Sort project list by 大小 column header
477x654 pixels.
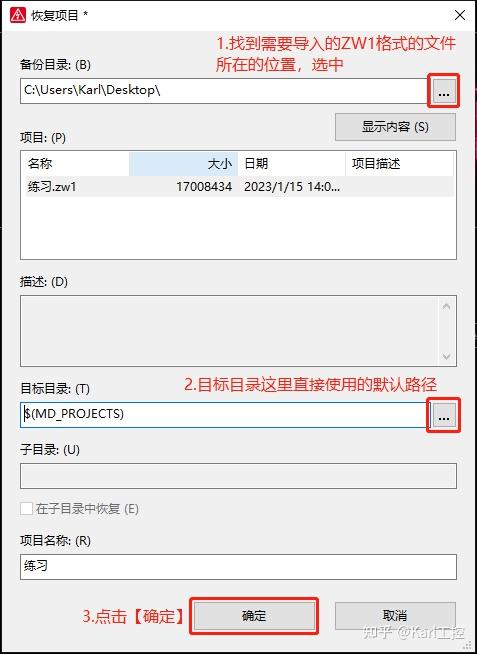click(x=183, y=164)
